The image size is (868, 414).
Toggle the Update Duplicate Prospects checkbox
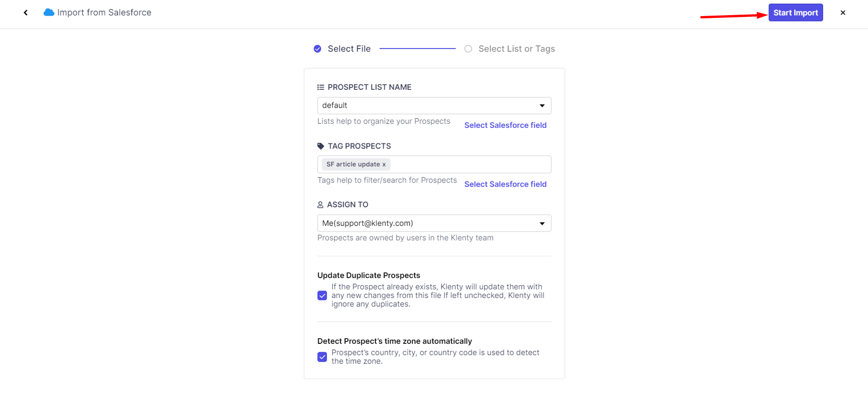322,296
